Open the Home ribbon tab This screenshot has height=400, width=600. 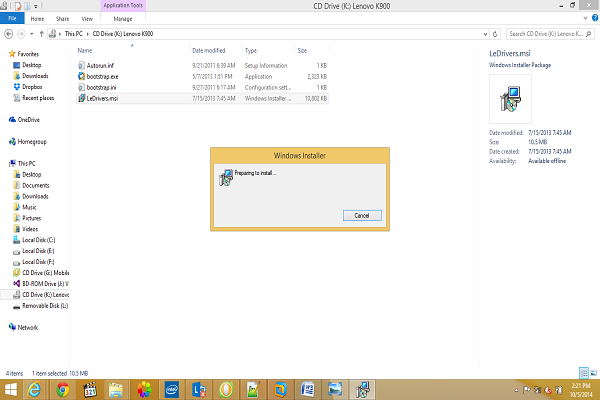coord(37,19)
